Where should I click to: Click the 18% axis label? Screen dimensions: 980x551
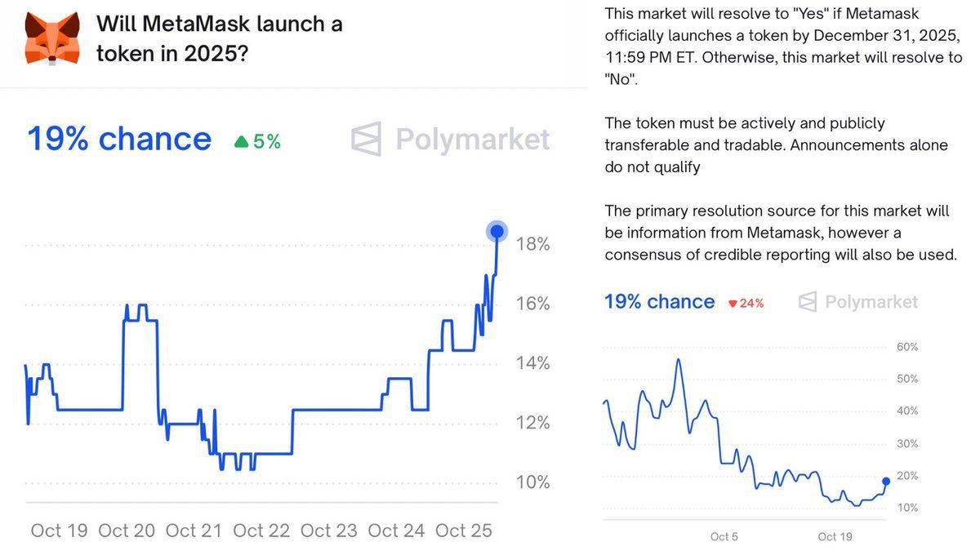(x=533, y=244)
